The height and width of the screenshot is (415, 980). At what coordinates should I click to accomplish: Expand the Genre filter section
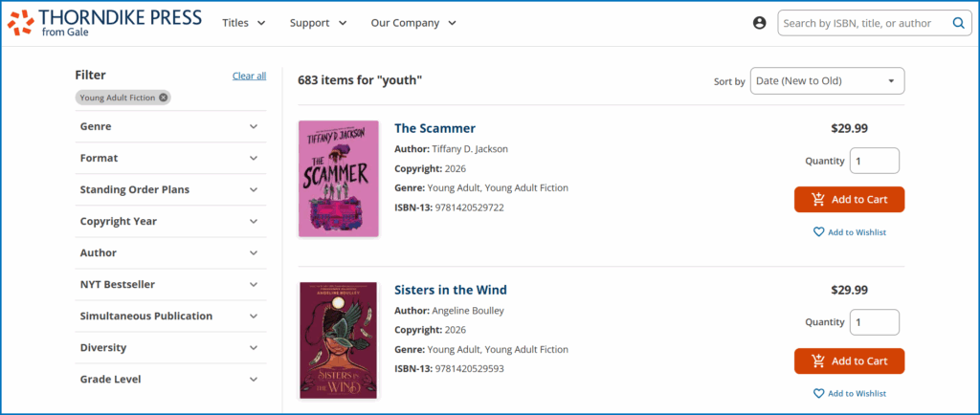point(170,126)
